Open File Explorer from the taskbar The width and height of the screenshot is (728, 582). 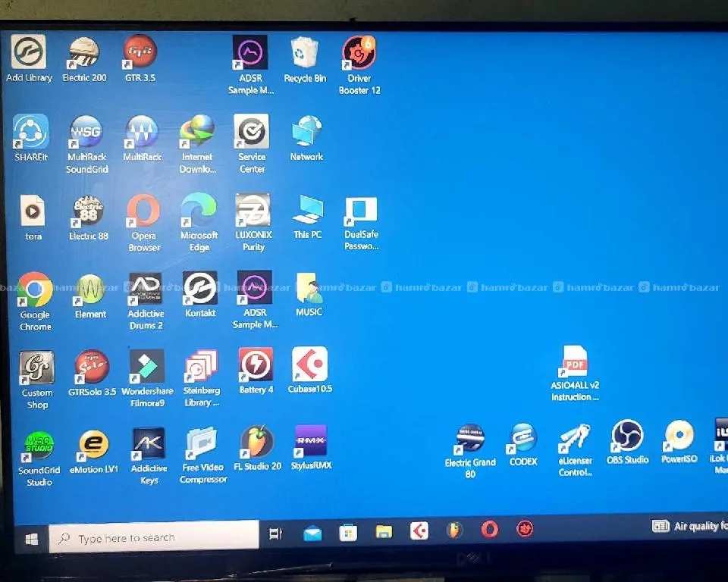pyautogui.click(x=384, y=531)
